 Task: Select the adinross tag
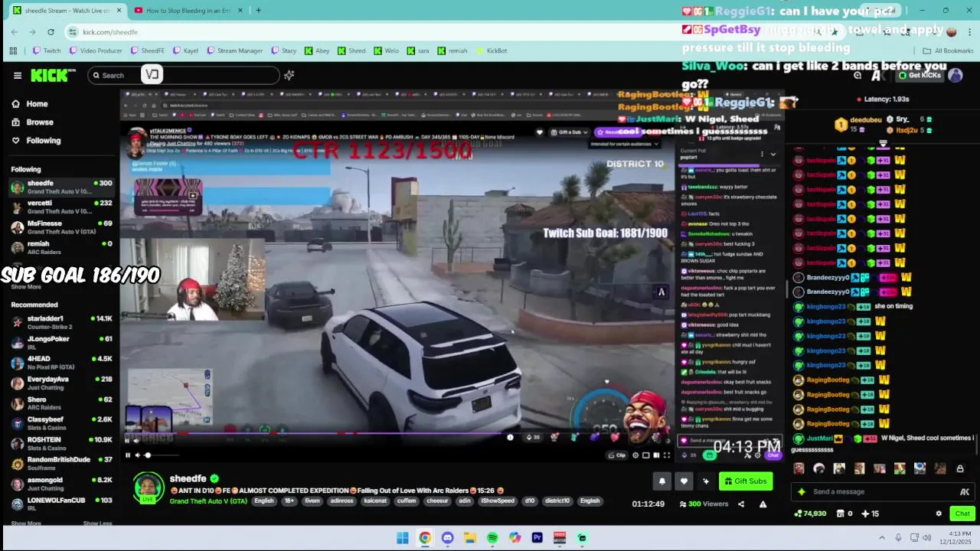coord(342,501)
